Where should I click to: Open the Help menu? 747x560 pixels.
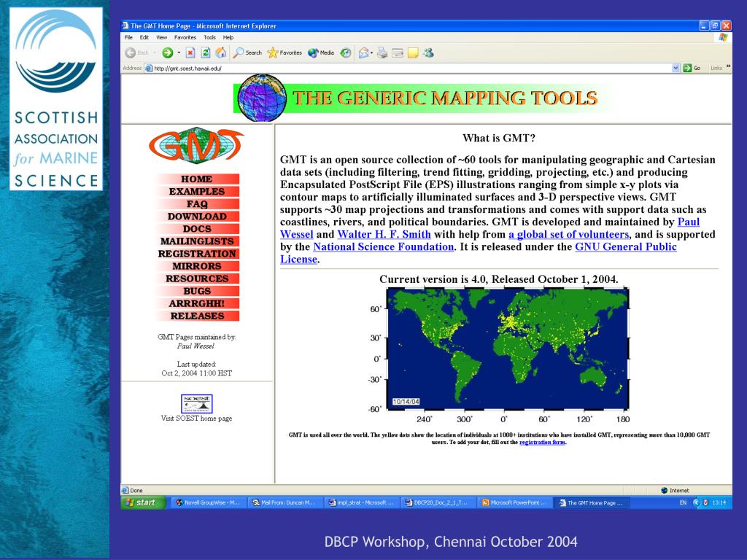228,37
